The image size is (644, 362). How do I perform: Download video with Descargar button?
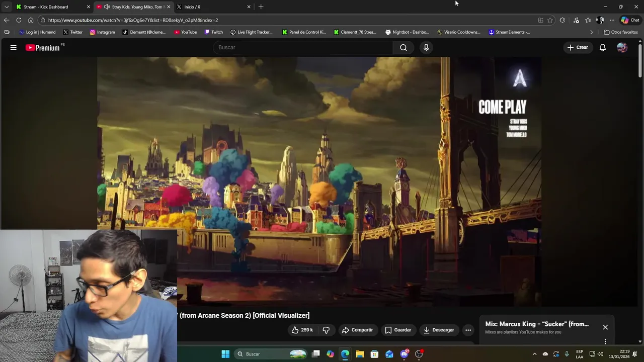tap(439, 330)
